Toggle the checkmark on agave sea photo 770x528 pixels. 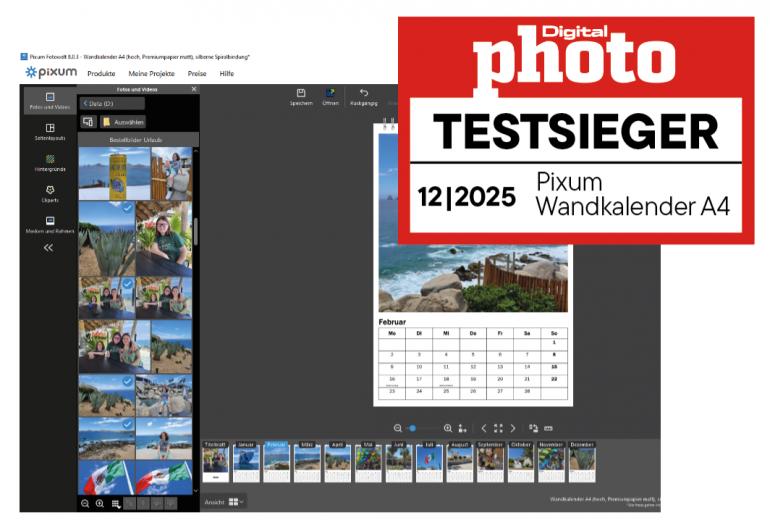[x=127, y=208]
